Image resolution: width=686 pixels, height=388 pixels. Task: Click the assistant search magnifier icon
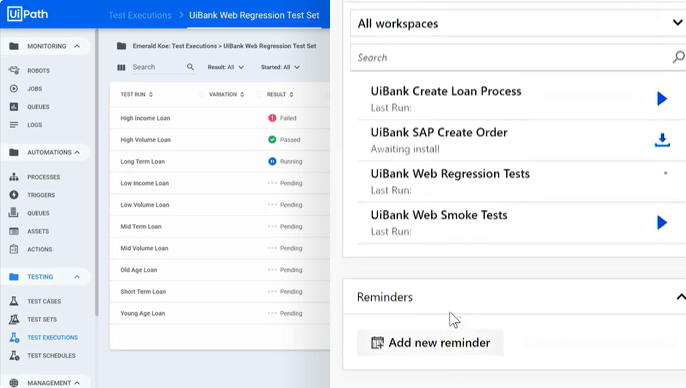point(678,57)
